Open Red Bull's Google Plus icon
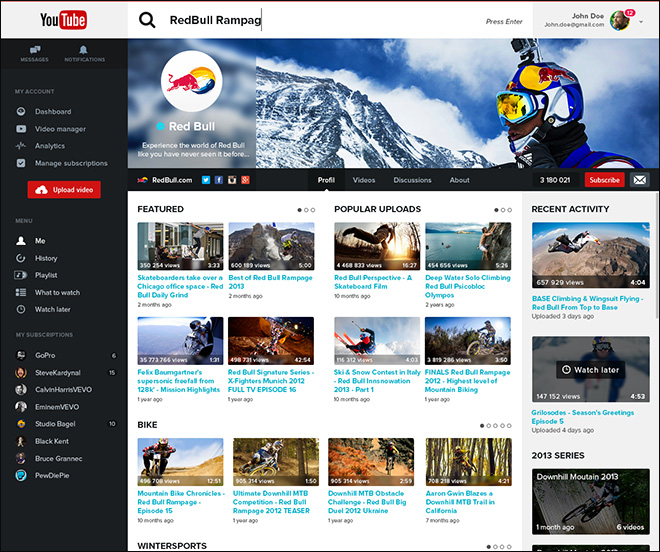The height and width of the screenshot is (552, 660). pyautogui.click(x=245, y=180)
